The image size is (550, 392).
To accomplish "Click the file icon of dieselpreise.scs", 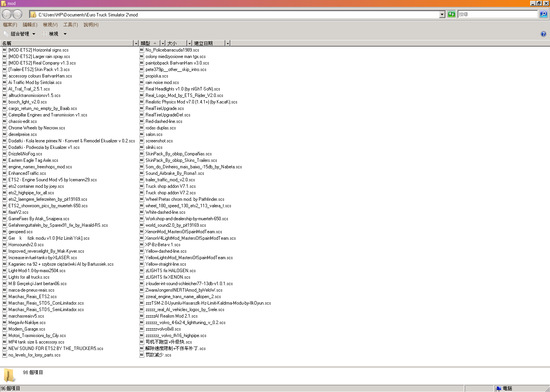I will (x=5, y=134).
